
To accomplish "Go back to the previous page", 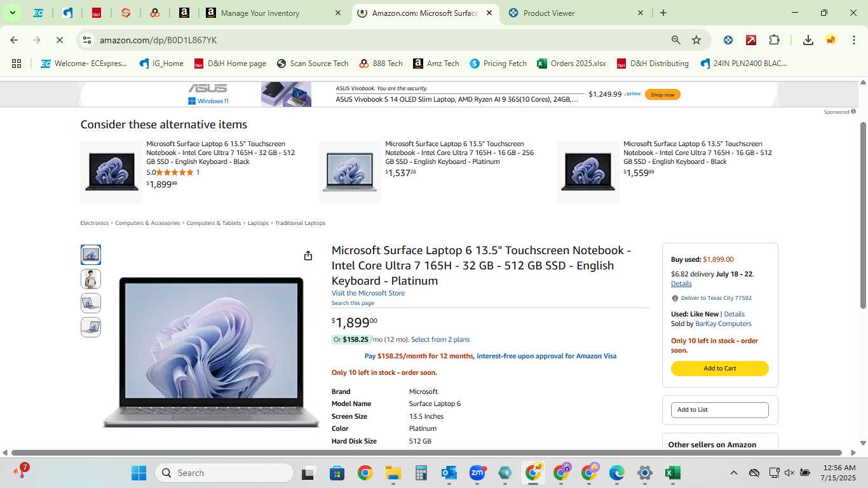I will tap(14, 40).
